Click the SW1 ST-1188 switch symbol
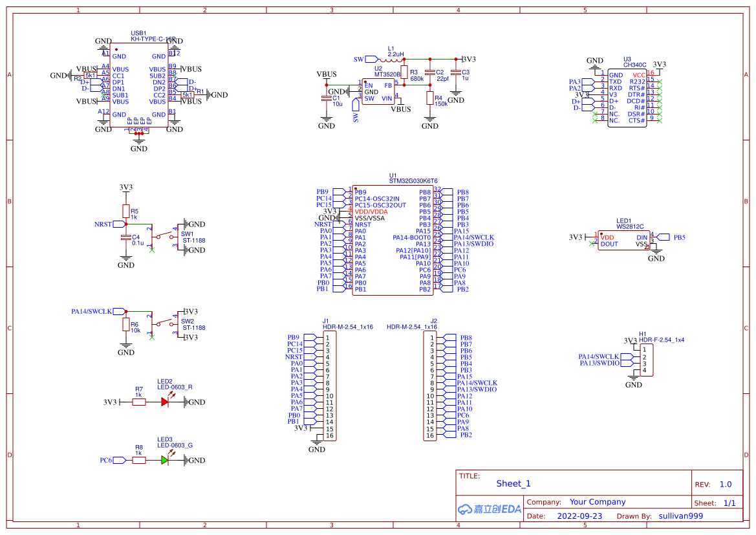This screenshot has height=535, width=756. coord(164,237)
